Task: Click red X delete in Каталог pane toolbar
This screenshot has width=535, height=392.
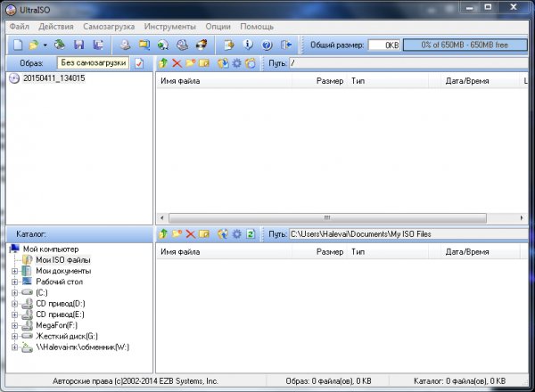Action: pos(191,233)
